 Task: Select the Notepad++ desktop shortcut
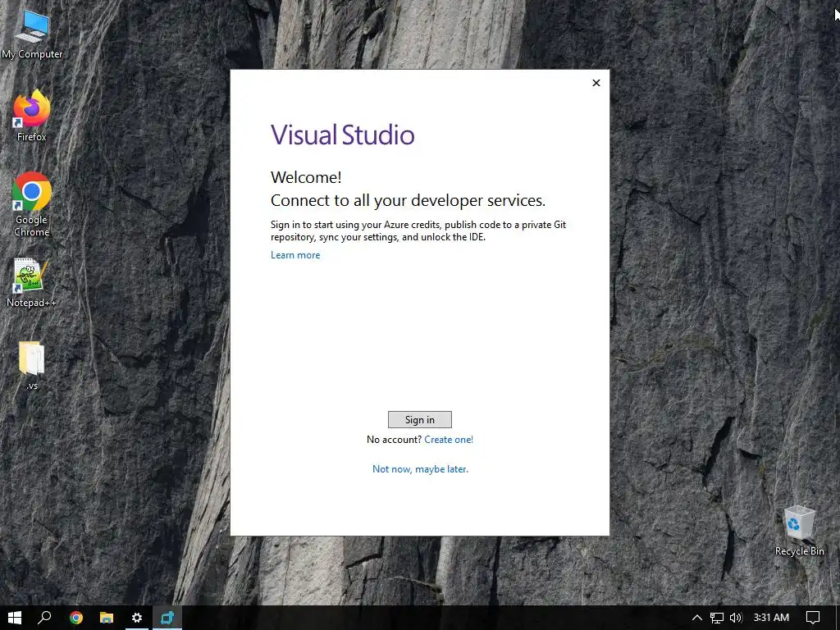31,283
